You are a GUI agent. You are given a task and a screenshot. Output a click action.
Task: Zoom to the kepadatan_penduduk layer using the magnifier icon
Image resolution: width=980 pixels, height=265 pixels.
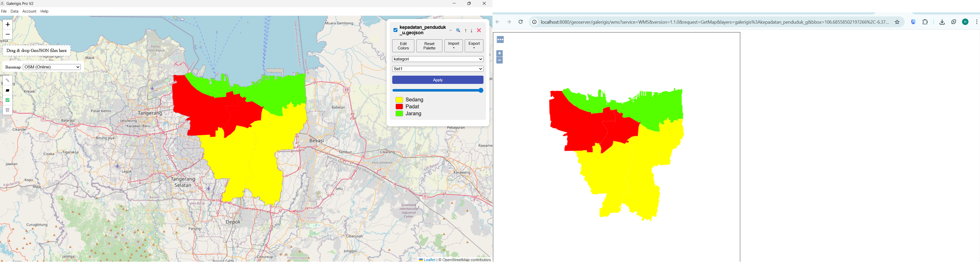pos(458,30)
